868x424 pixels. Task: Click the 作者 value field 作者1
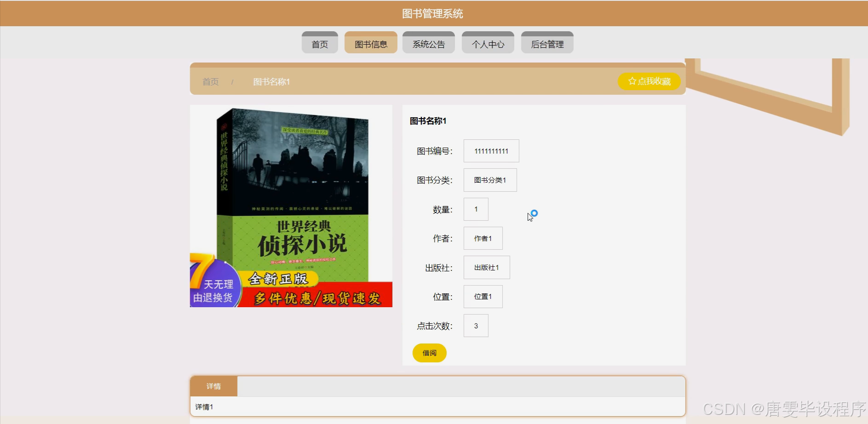tap(483, 238)
